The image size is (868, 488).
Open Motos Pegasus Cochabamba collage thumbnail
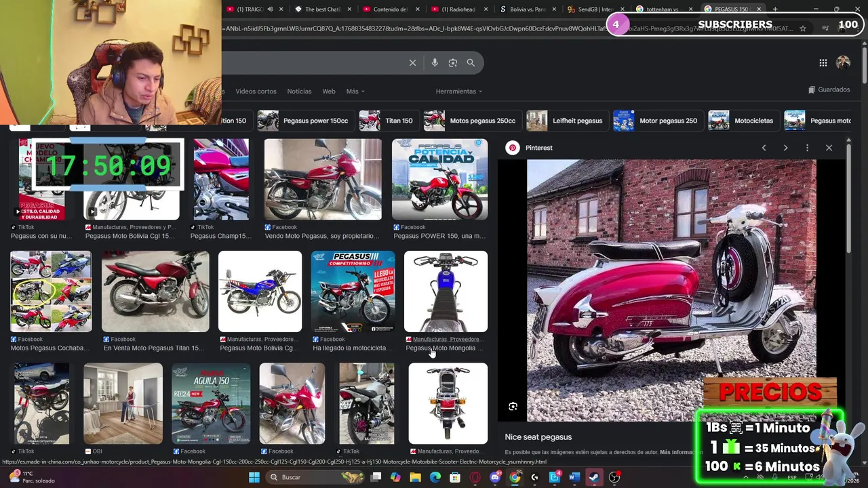coord(51,291)
